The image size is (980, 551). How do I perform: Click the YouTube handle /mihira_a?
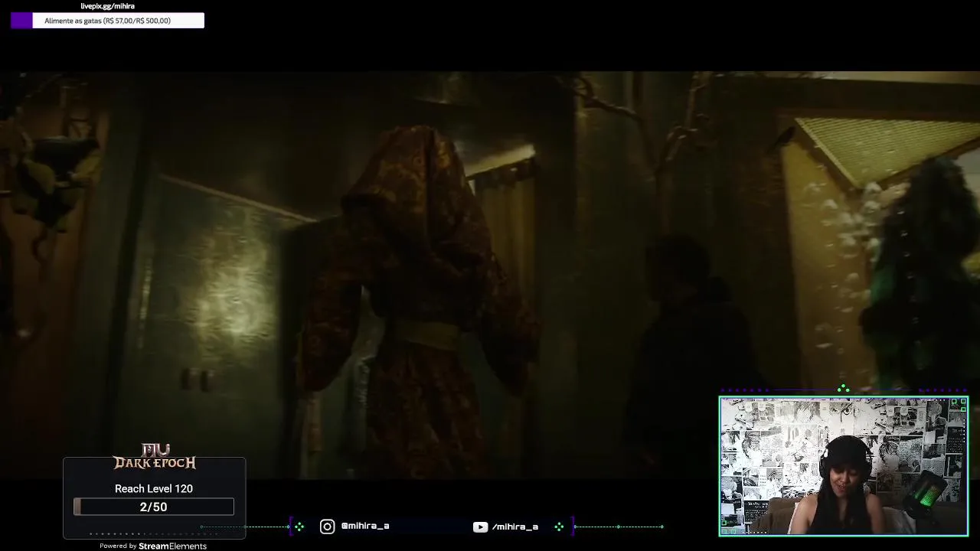coord(515,527)
